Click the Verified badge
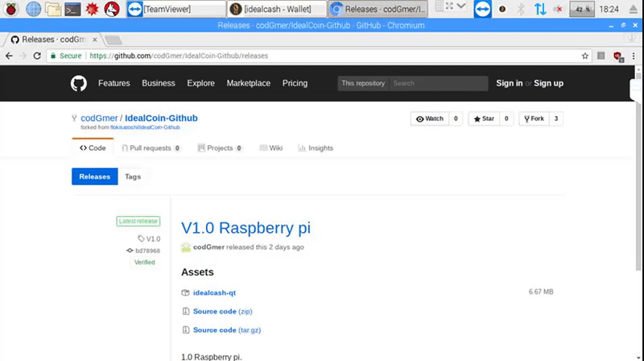Viewport: 644px width, 361px height. [x=145, y=263]
